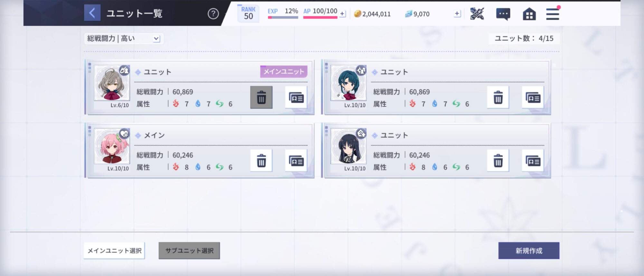
Task: Go back using the left arrow icon
Action: [x=92, y=13]
